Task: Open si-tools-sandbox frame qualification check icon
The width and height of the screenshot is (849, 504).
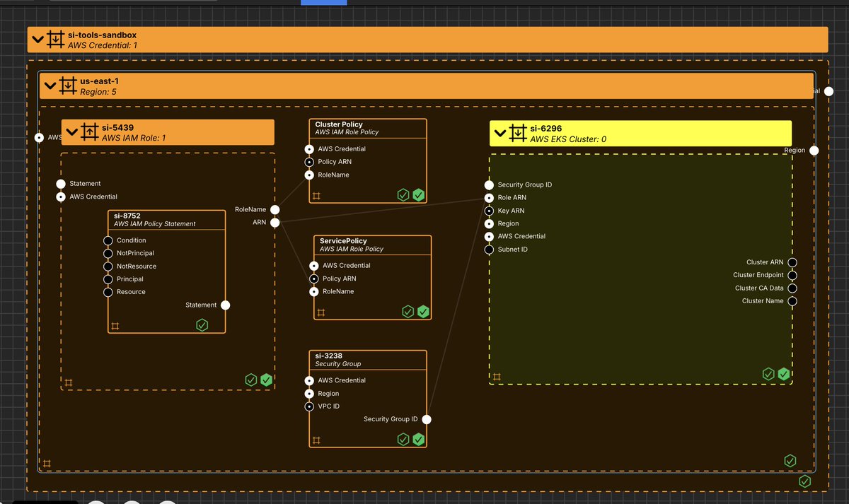Action: 804,481
